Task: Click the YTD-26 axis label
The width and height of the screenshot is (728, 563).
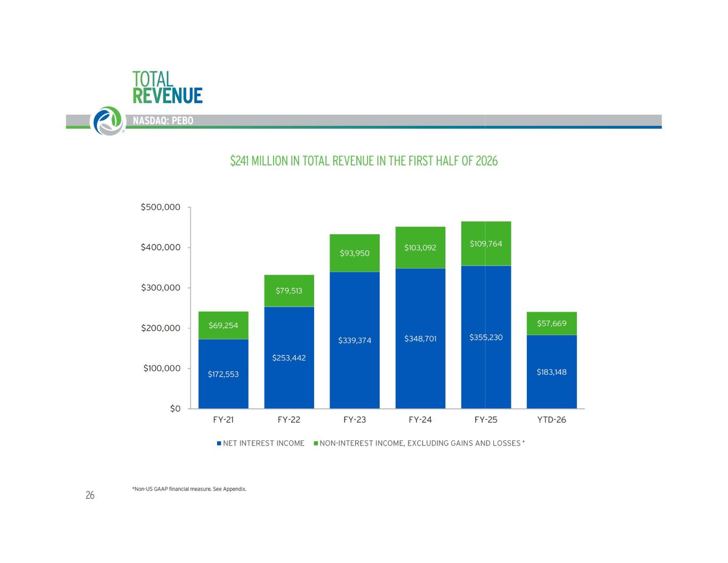Action: pos(551,419)
